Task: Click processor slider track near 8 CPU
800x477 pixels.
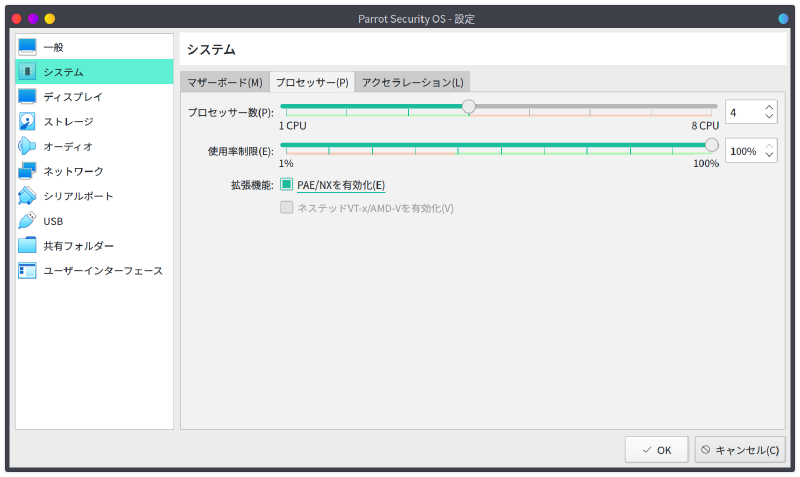Action: pos(712,106)
